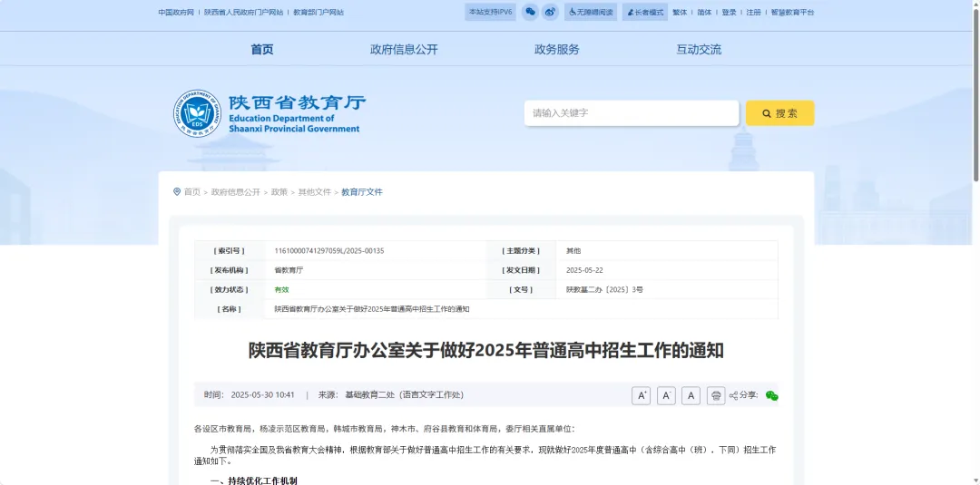
Task: Click the article title heading
Action: 486,350
